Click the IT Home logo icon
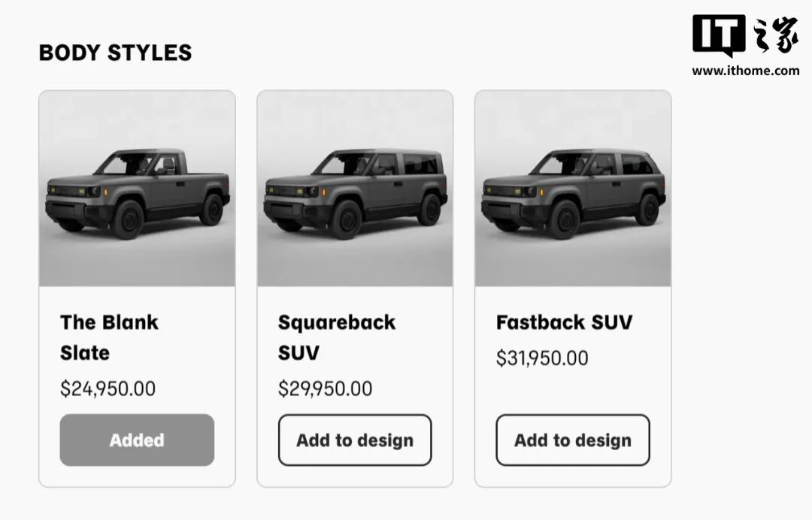The image size is (812, 520). 719,35
